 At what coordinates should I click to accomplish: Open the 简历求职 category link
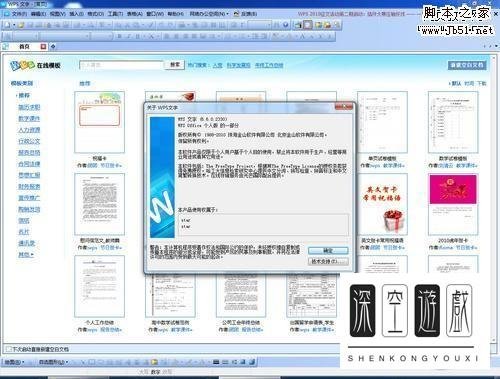point(29,107)
